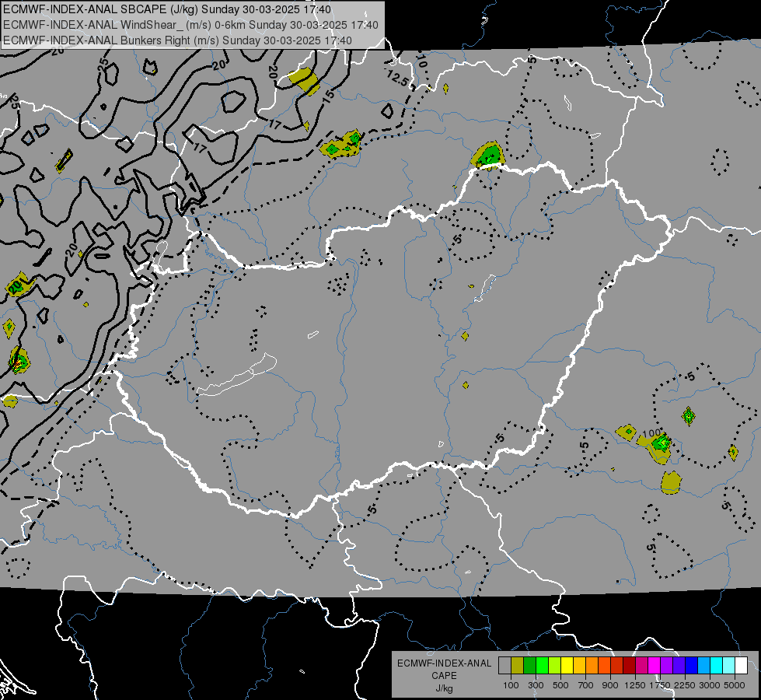
Task: Click the 1750 value under the legend
Action: (x=660, y=685)
